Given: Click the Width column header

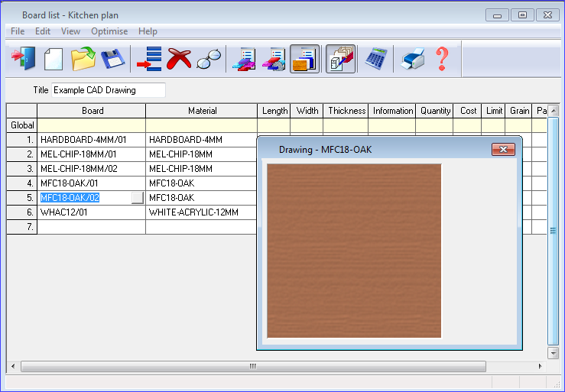Looking at the screenshot, I should pos(307,111).
